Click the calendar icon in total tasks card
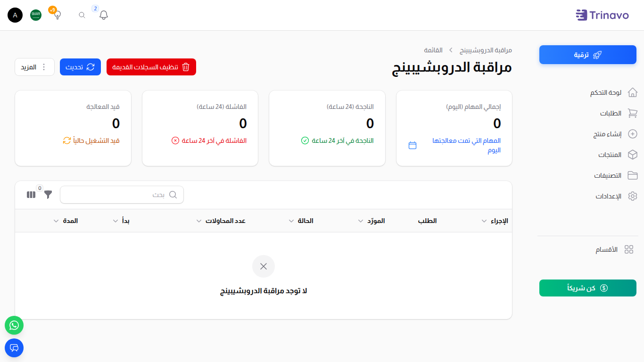The height and width of the screenshot is (362, 644). 413,145
